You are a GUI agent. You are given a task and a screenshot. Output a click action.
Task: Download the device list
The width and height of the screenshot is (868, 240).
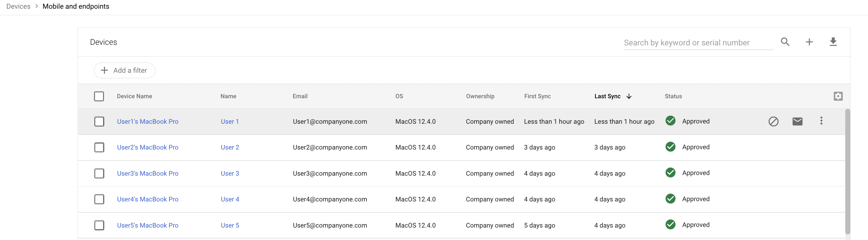tap(833, 42)
